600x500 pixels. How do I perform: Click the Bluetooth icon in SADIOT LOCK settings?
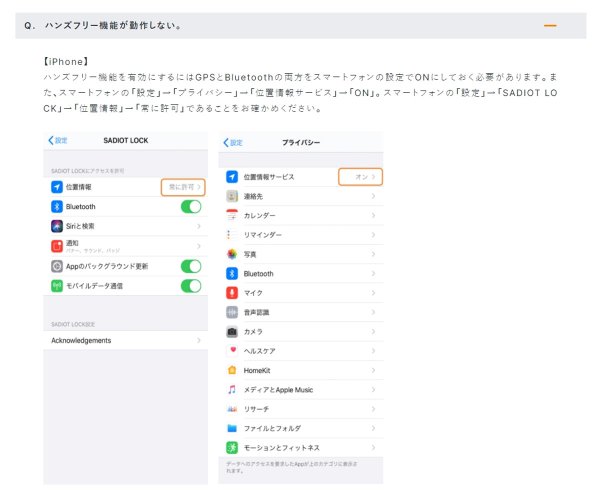[x=57, y=207]
